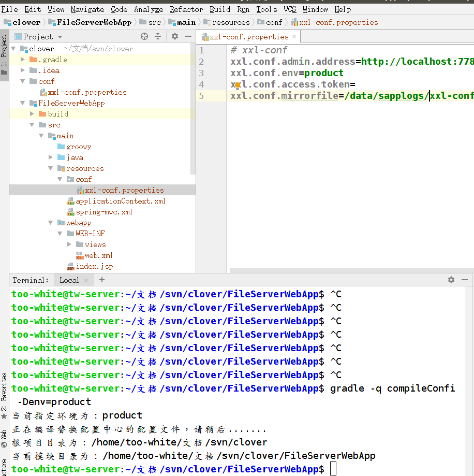The width and height of the screenshot is (474, 476).
Task: Click the editor horizontal scrollbar
Action: 352,270
